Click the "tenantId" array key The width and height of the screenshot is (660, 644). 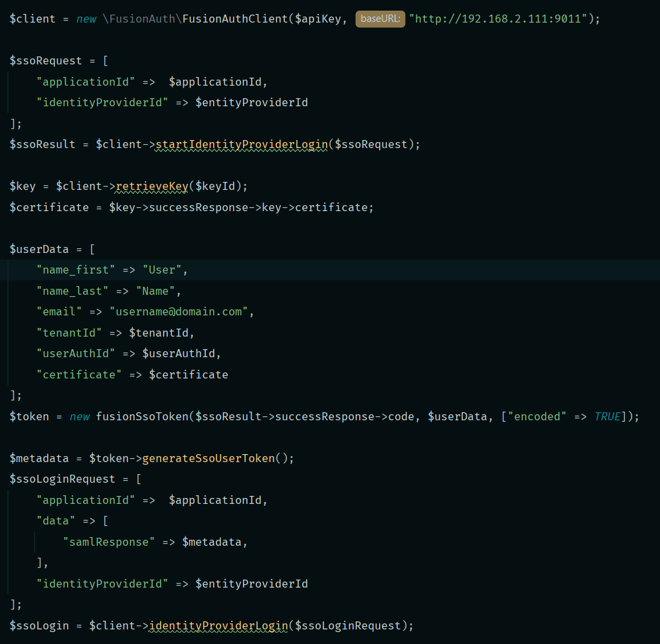tap(69, 333)
